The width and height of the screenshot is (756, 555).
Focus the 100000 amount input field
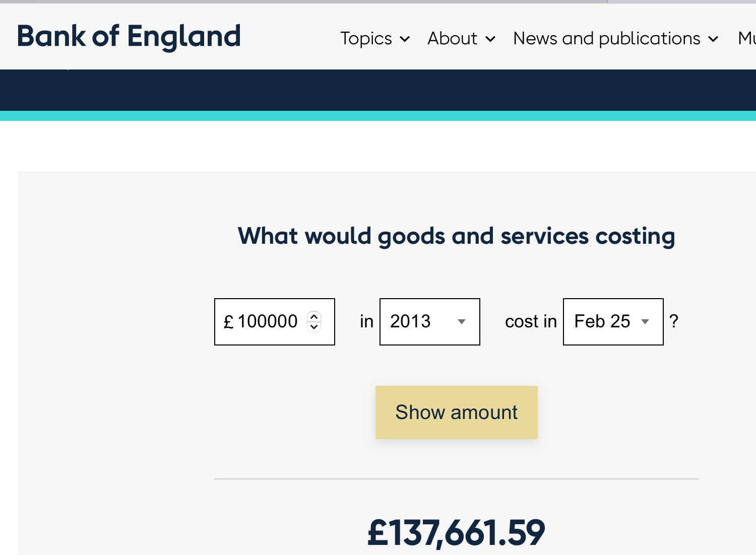tap(267, 322)
